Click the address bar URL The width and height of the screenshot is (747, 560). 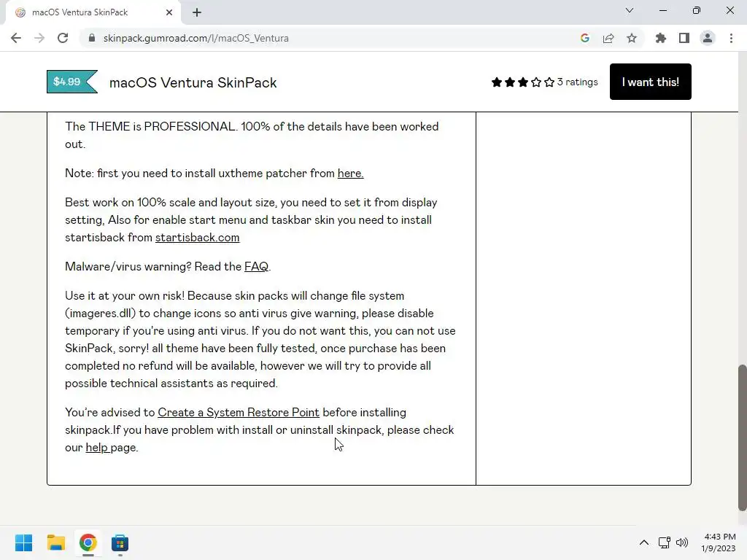coord(196,38)
